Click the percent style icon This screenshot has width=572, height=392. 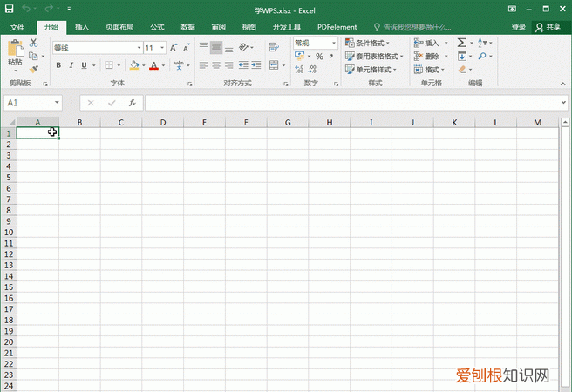(319, 56)
